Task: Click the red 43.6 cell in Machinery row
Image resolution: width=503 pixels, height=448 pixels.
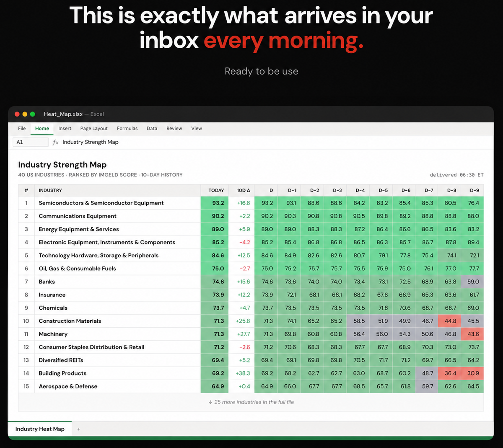Action: (x=472, y=334)
